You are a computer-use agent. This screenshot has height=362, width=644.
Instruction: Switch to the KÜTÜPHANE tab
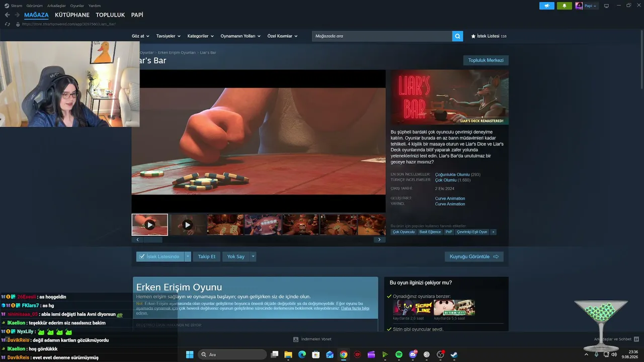pos(72,15)
